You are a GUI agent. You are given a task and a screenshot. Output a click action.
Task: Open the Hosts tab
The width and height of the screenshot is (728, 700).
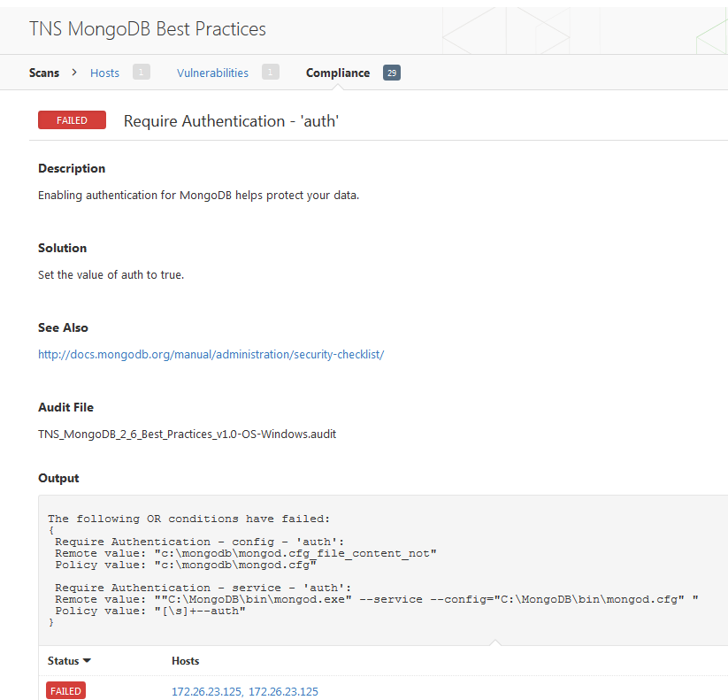104,73
